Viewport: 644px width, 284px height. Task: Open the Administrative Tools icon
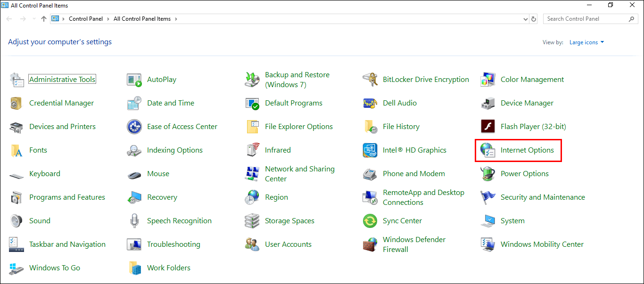pos(17,80)
